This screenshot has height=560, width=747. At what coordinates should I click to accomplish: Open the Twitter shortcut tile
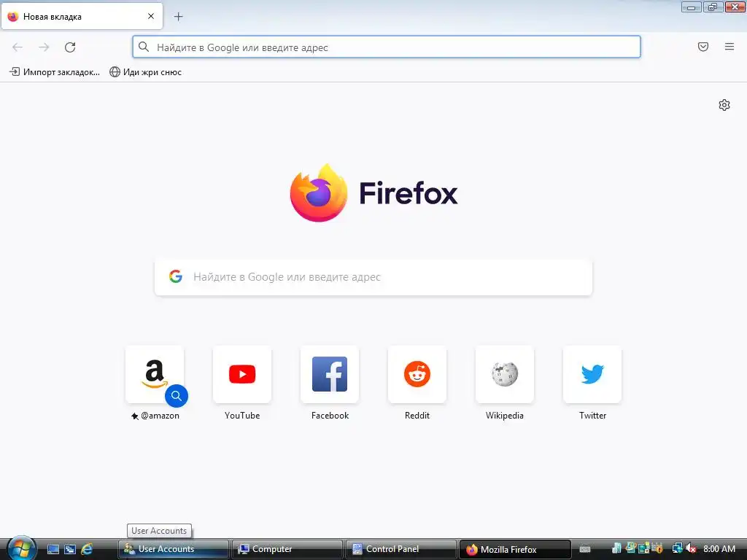592,374
